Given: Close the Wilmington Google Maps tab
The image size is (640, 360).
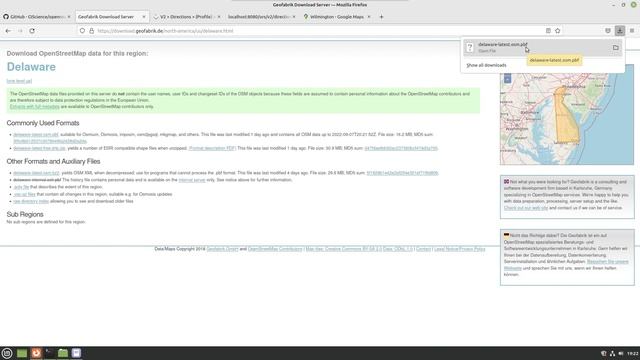Looking at the screenshot, I should (x=369, y=17).
